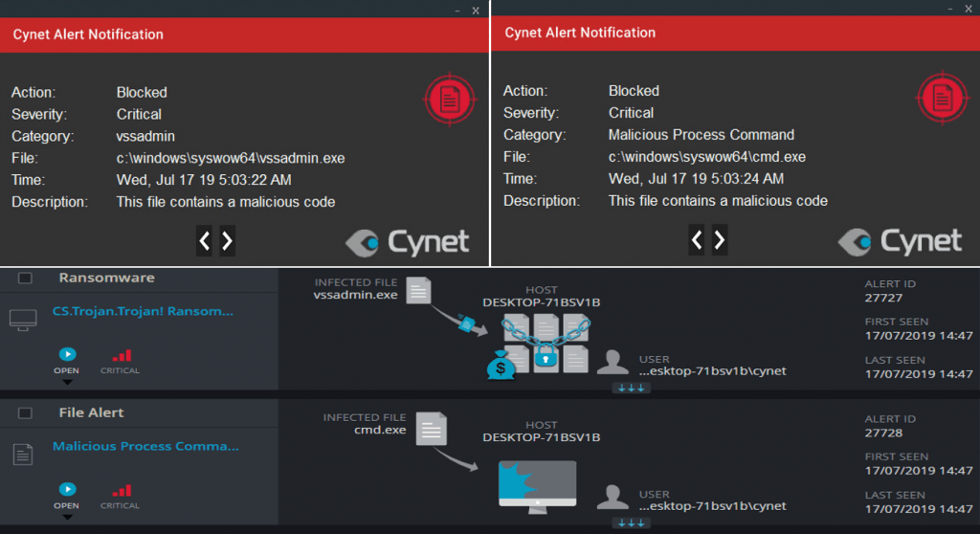The image size is (980, 534).
Task: Click time Wed, Jul 17 19 5:03:24 AM
Action: 697,179
